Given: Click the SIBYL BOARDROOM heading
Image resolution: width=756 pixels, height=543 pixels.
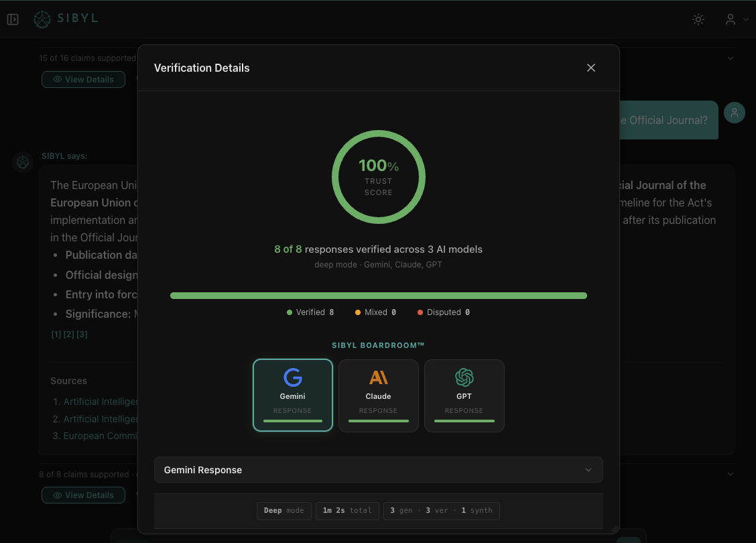Looking at the screenshot, I should [x=379, y=345].
